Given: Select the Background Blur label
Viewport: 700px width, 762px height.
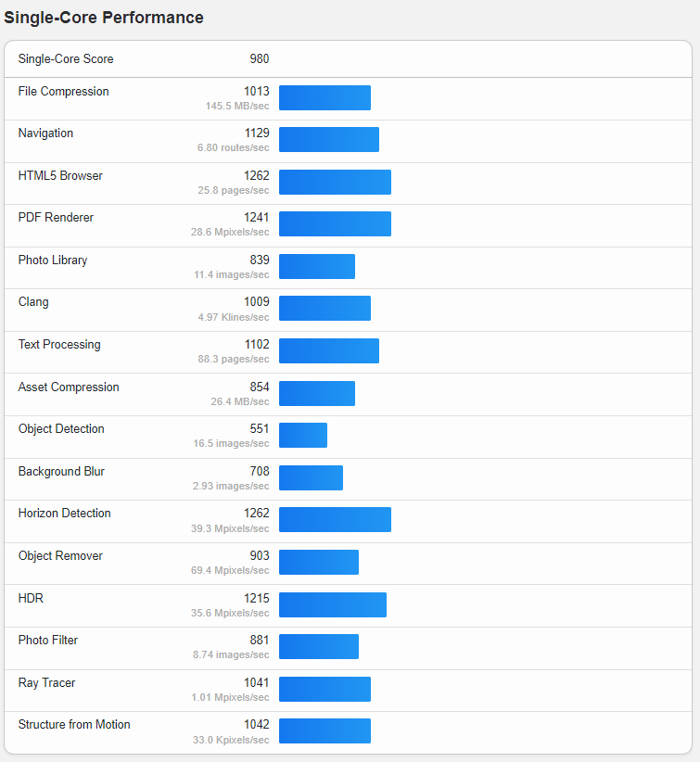Looking at the screenshot, I should pyautogui.click(x=61, y=472).
